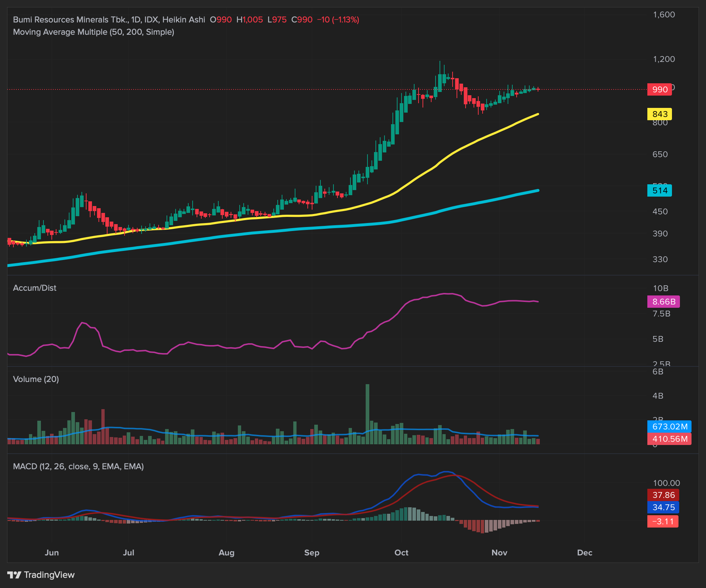This screenshot has height=588, width=706.
Task: Click the dark red 37.86 MACD signal tag
Action: pyautogui.click(x=663, y=495)
